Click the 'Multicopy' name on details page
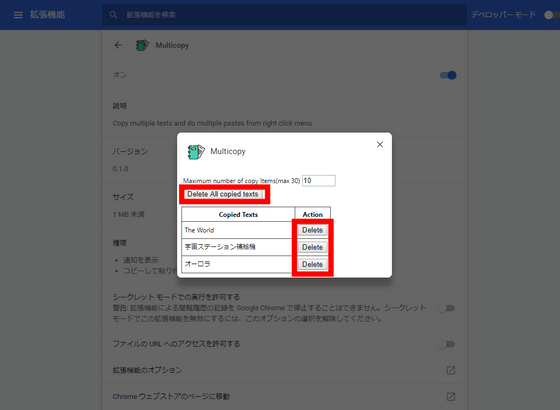 [x=172, y=45]
